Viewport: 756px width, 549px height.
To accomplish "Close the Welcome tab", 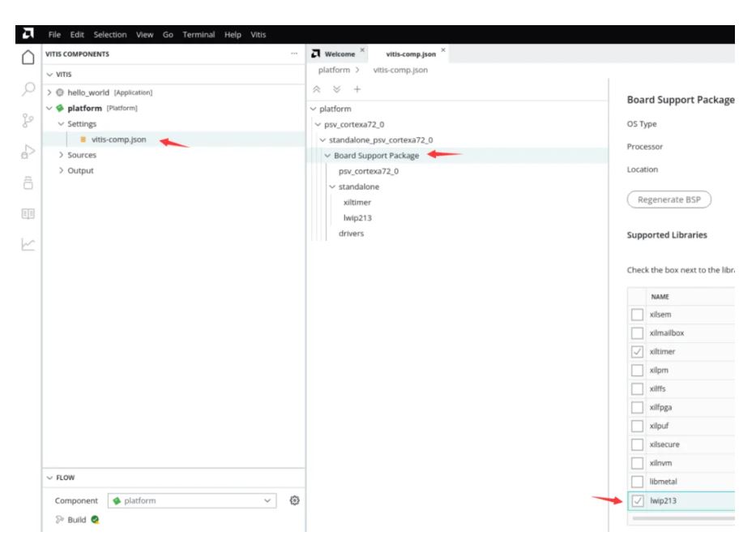I will tap(362, 49).
